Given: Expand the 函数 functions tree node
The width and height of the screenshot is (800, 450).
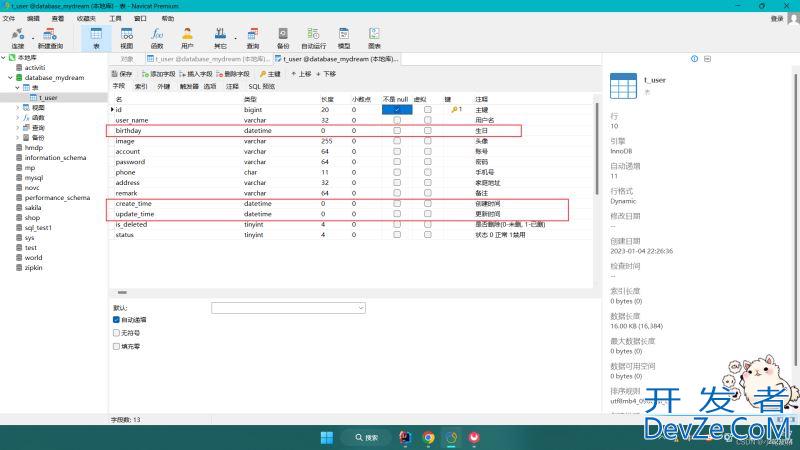Looking at the screenshot, I should tap(17, 118).
